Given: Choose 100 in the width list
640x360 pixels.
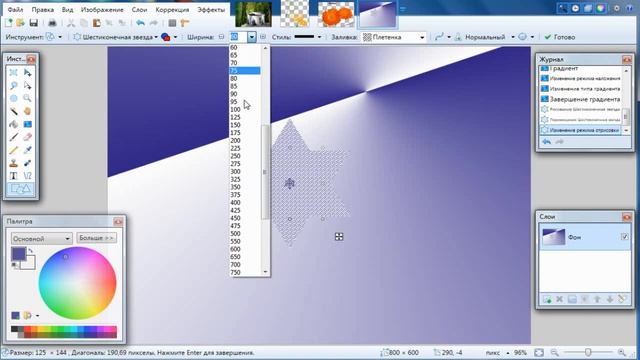Looking at the screenshot, I should click(x=245, y=109).
